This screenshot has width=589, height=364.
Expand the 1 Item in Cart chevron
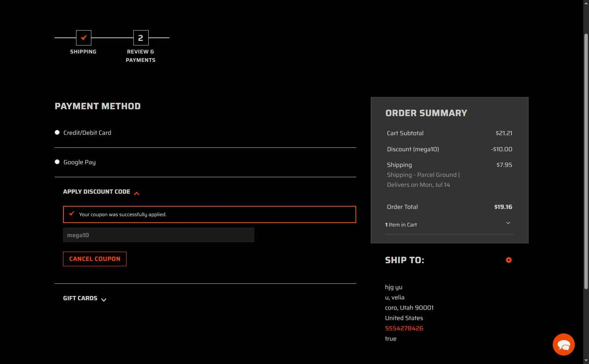click(508, 223)
